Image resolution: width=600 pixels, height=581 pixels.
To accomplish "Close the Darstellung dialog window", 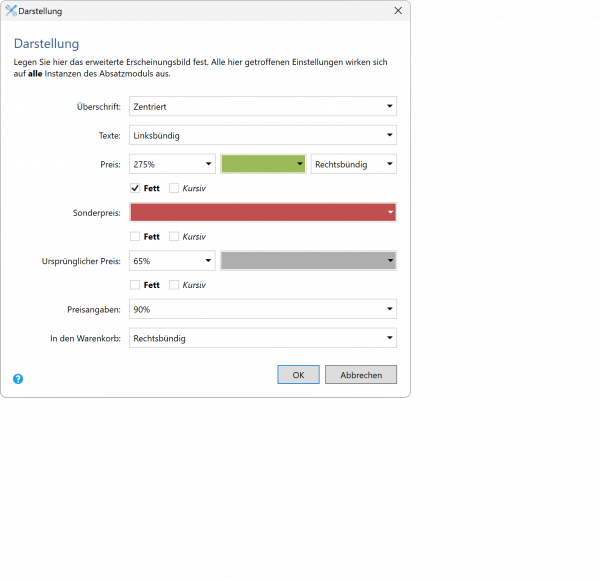I will [398, 10].
